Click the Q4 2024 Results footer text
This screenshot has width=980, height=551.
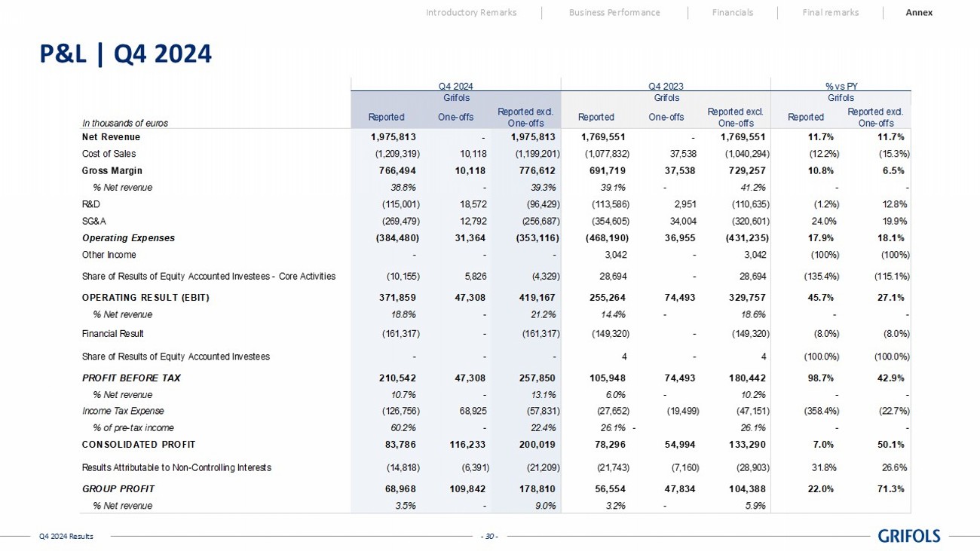tap(66, 536)
